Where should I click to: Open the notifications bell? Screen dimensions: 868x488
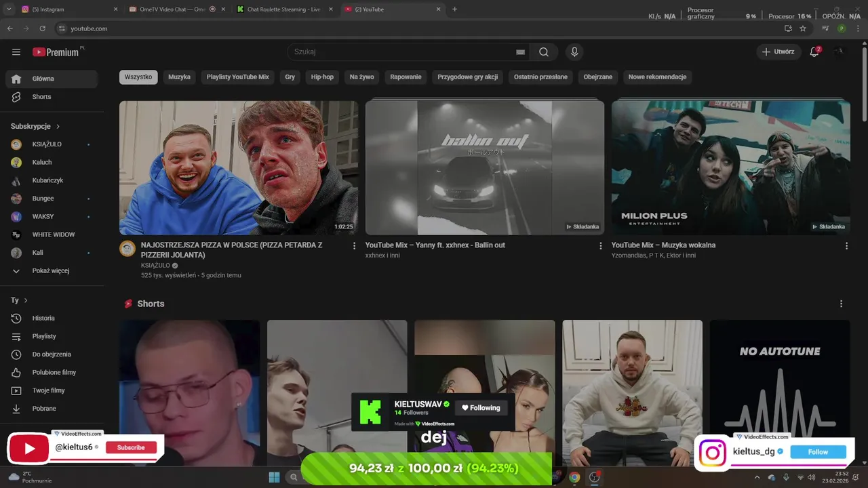click(x=814, y=52)
